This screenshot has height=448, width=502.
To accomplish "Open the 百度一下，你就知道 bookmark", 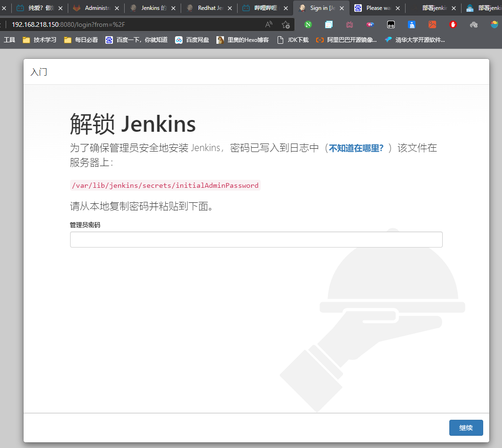I will pos(136,40).
